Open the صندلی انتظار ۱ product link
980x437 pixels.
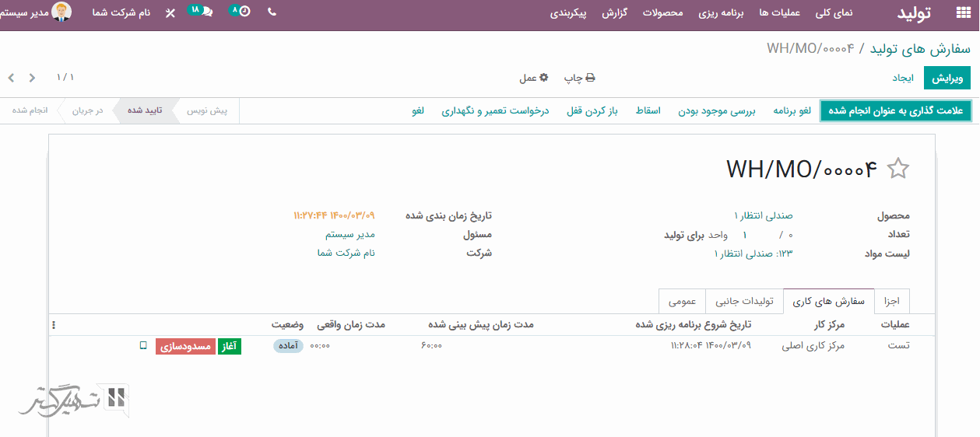763,215
